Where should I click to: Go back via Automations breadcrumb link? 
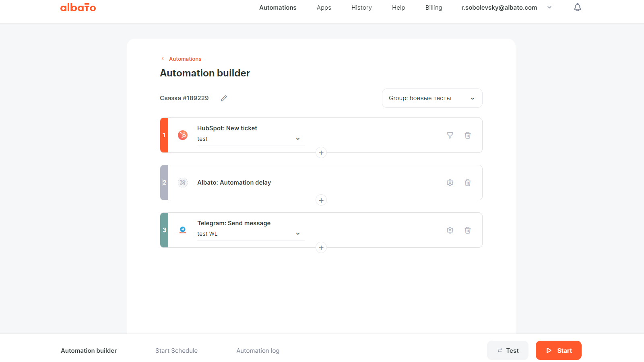click(x=185, y=59)
